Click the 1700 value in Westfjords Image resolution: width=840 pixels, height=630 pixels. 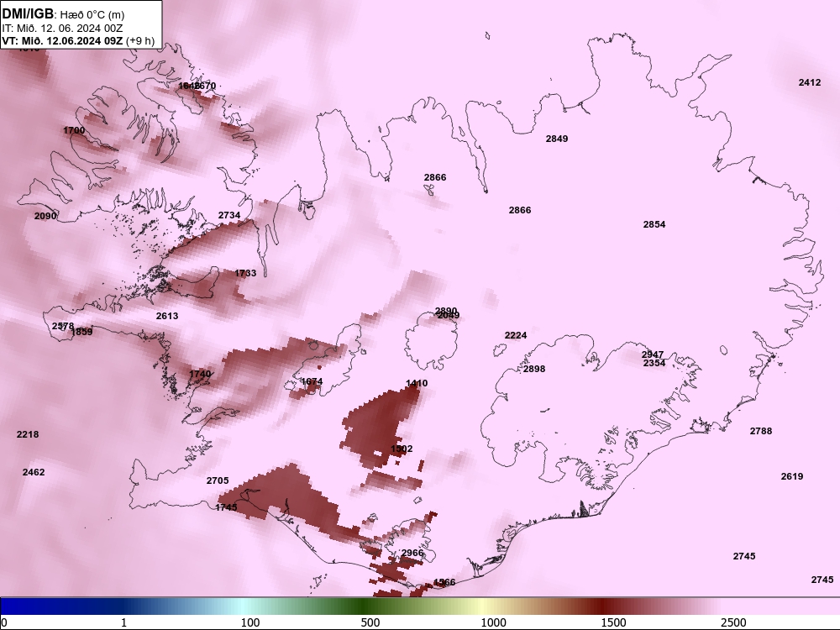tap(74, 131)
